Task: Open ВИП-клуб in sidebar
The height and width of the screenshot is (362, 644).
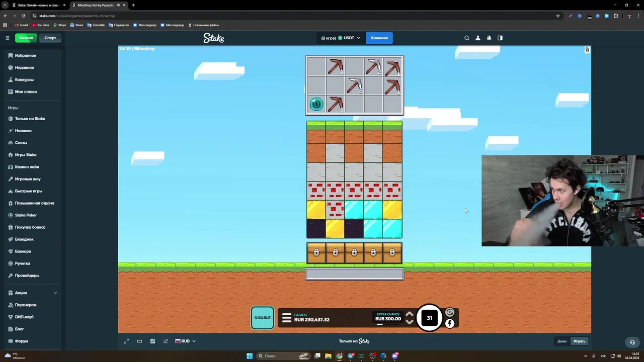Action: (33, 317)
